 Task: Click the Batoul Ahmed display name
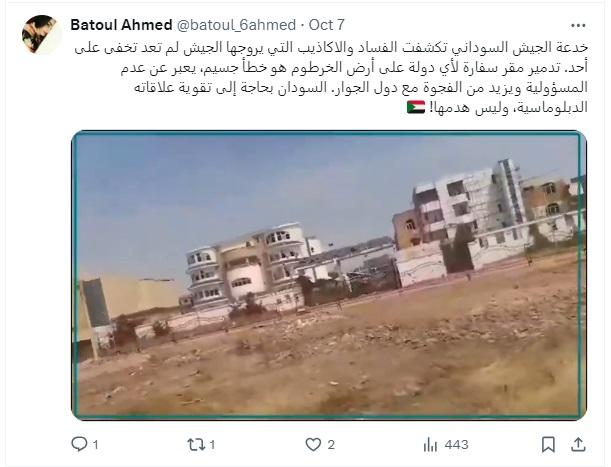[121, 25]
